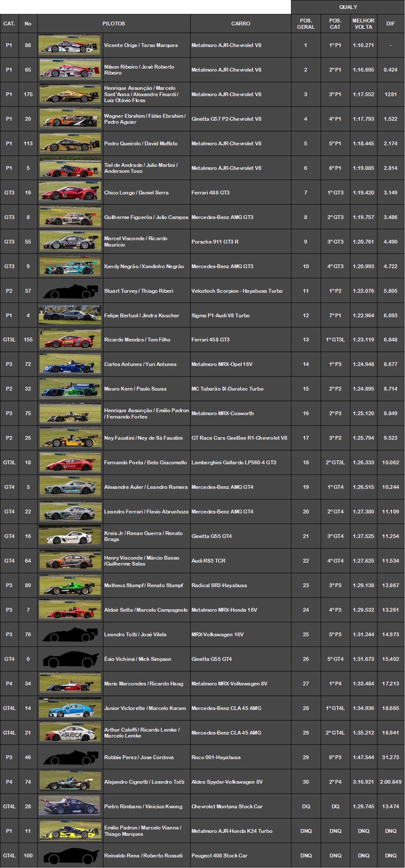Click the DQ overall position for car 28
The image size is (405, 868).
(x=306, y=806)
